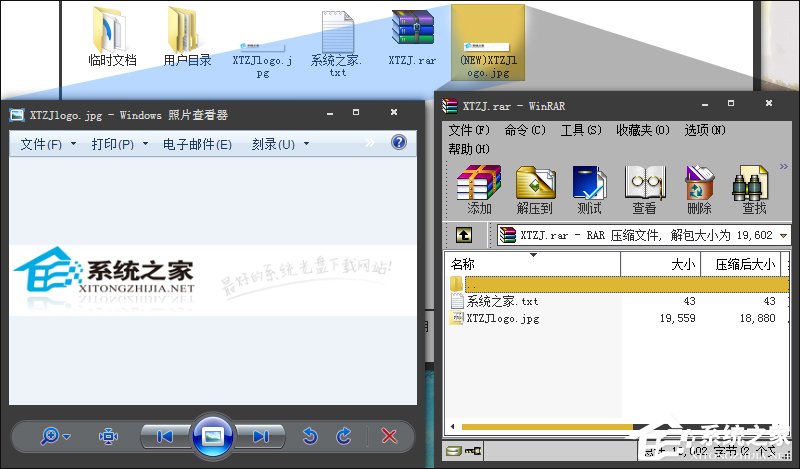
Task: Expand the hidden WinRAR toolbar buttons chevron
Action: (x=784, y=166)
